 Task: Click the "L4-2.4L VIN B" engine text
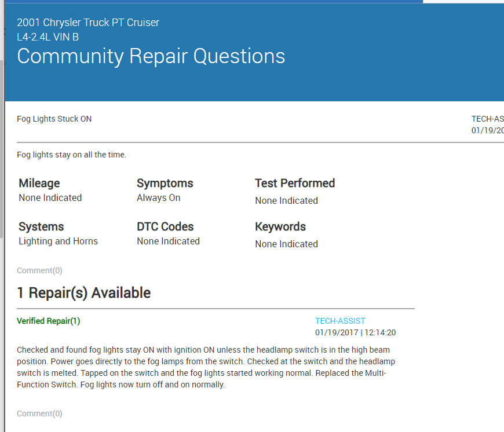48,37
